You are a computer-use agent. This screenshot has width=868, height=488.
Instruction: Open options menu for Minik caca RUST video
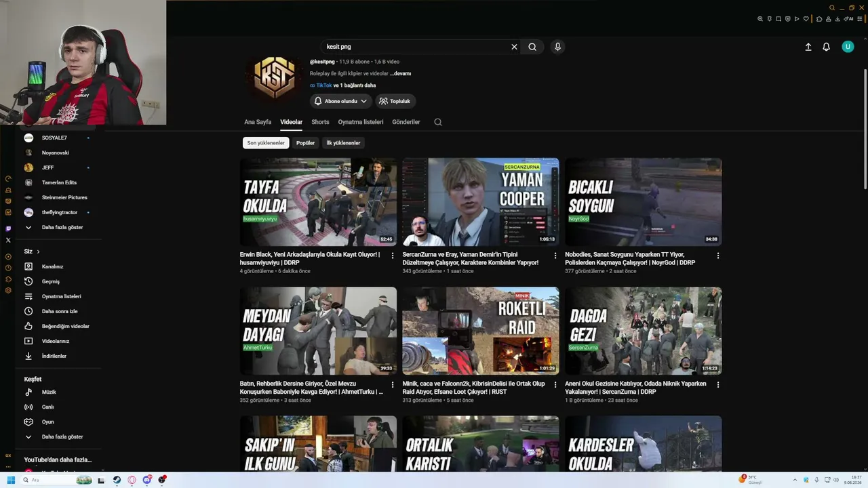click(555, 384)
